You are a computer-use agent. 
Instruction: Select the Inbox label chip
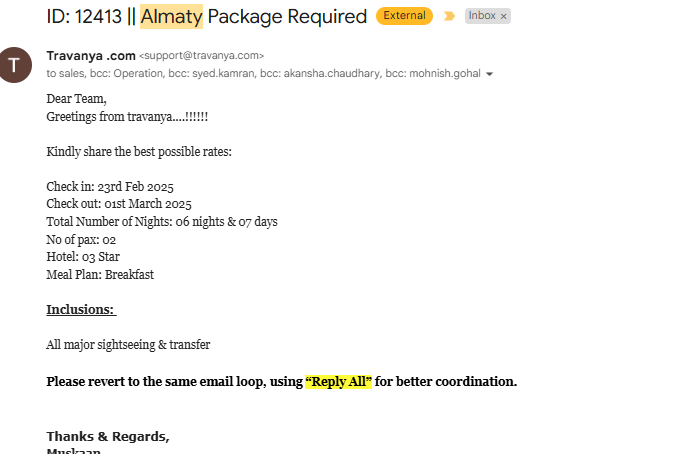click(482, 16)
